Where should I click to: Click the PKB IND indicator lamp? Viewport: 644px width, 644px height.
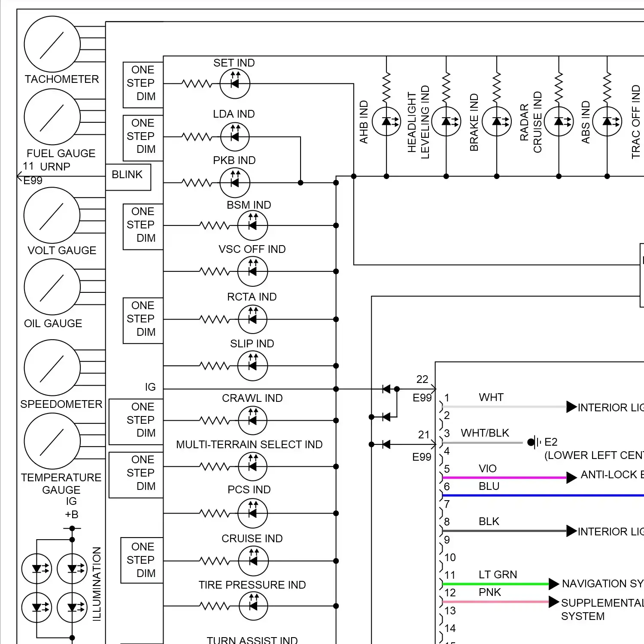(235, 182)
